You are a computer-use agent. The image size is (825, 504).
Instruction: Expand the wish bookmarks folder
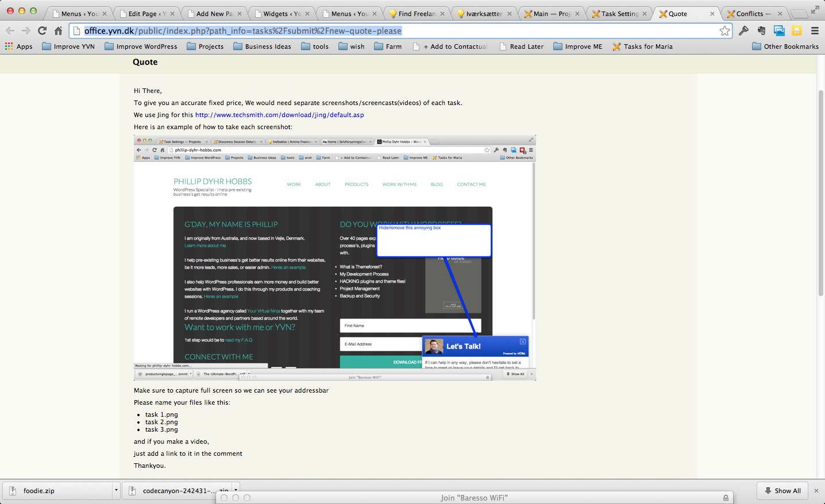(x=352, y=46)
